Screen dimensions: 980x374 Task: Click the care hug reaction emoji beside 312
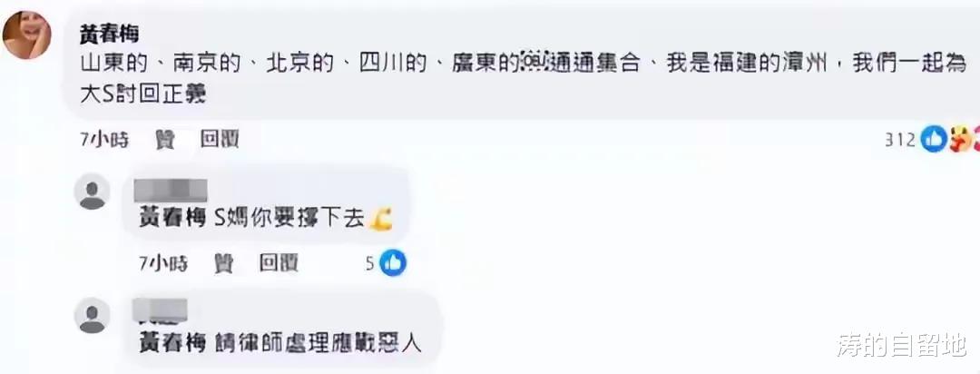(x=959, y=140)
